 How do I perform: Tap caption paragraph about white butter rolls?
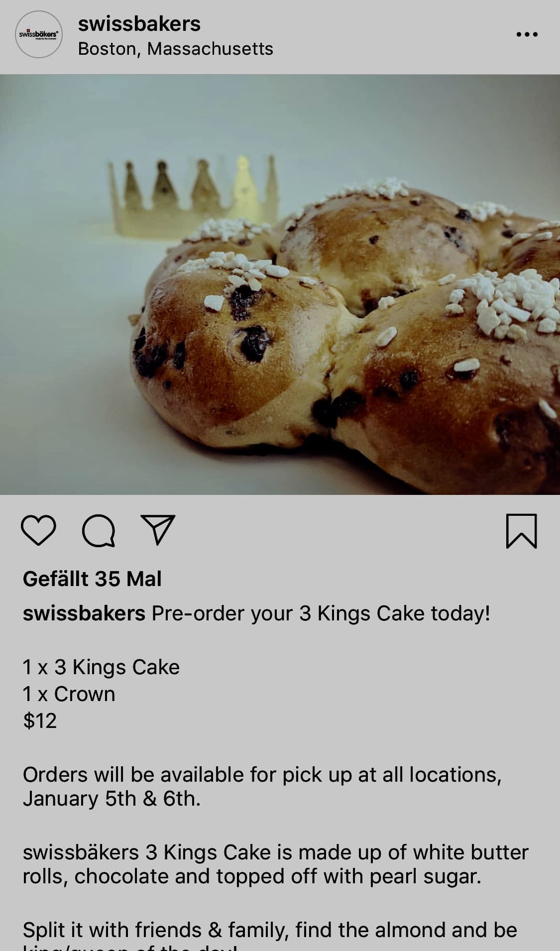pos(276,864)
